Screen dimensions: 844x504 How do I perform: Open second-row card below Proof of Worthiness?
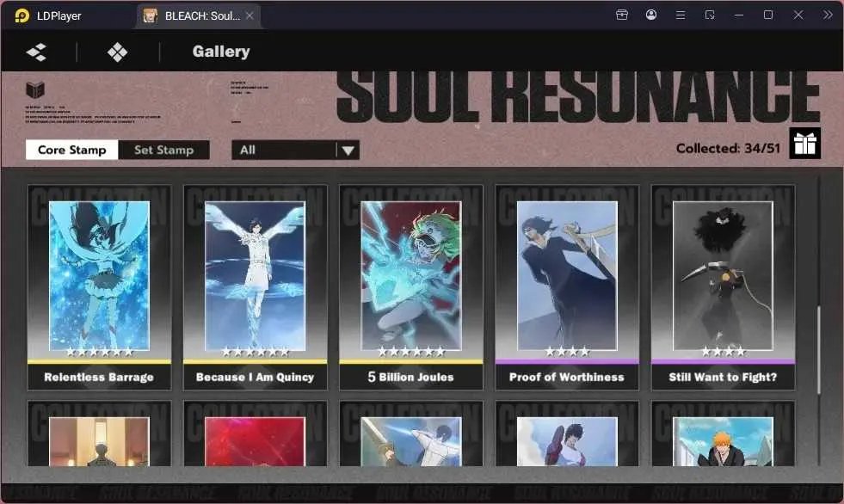[567, 433]
